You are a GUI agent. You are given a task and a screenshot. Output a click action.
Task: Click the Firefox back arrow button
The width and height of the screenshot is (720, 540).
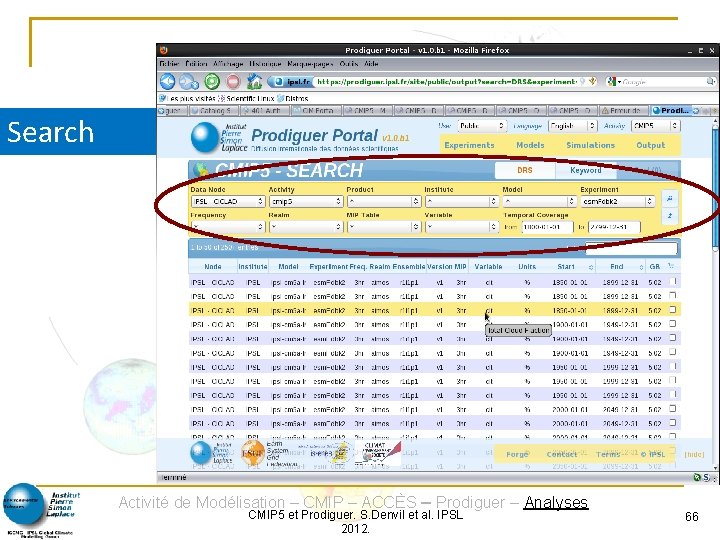(168, 82)
